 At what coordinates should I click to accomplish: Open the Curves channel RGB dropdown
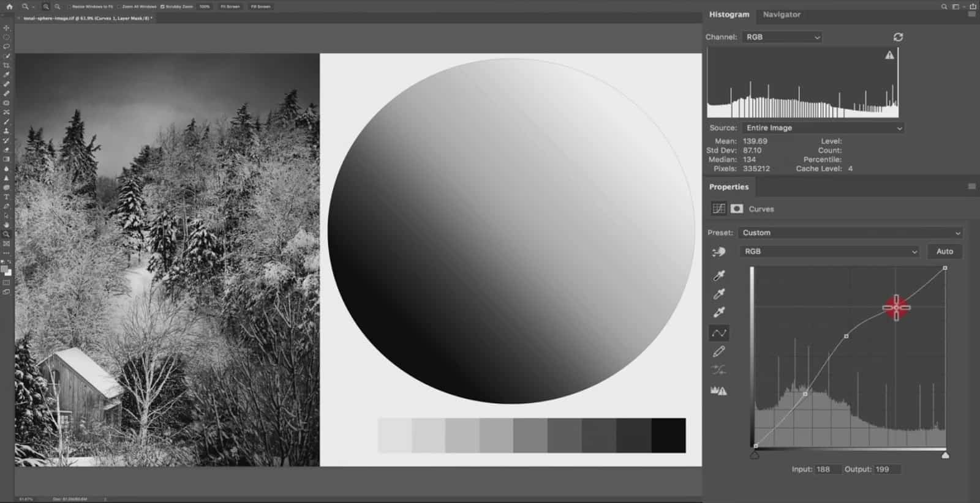[830, 251]
